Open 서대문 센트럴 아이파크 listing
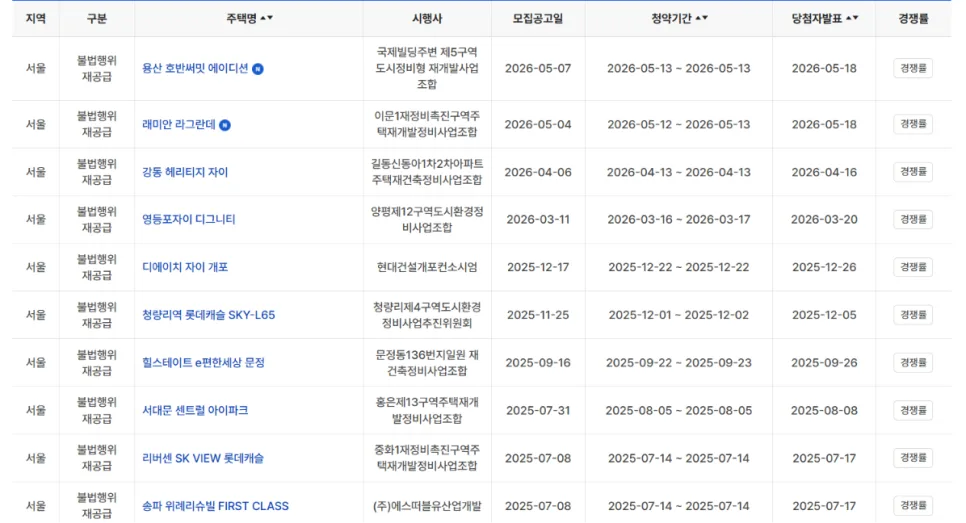 (195, 410)
